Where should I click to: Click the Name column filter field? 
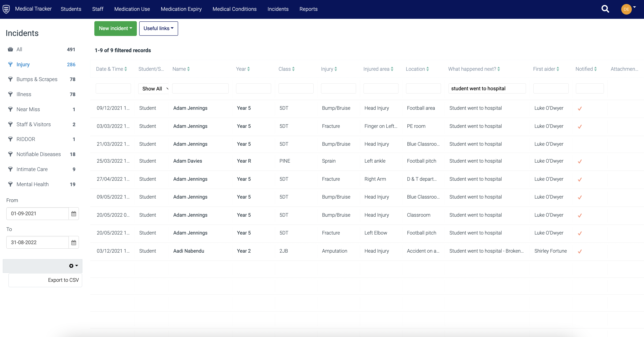point(200,88)
